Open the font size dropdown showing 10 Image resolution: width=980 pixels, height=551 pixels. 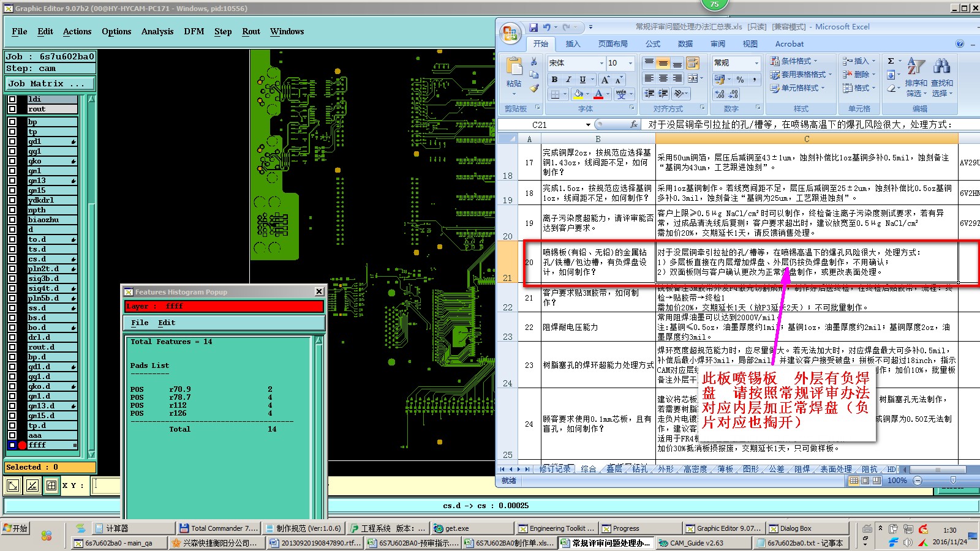[x=630, y=63]
